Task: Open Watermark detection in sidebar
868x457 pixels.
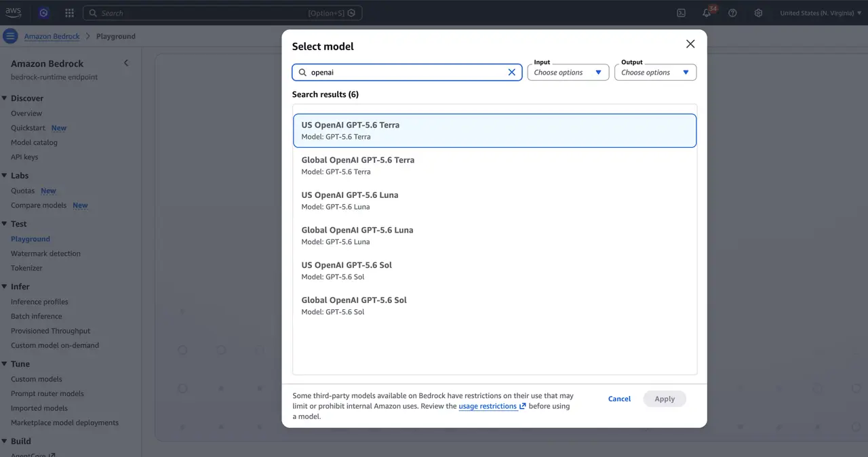Action: (45, 253)
